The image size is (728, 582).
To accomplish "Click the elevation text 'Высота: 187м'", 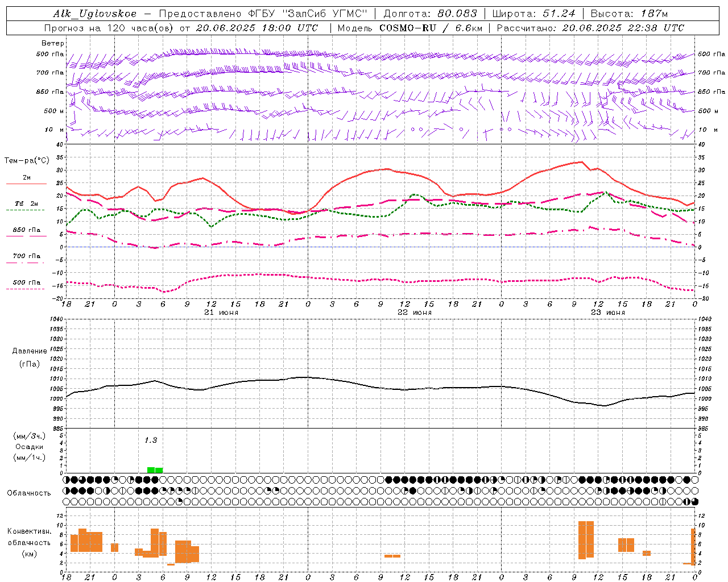I will 629,14.
